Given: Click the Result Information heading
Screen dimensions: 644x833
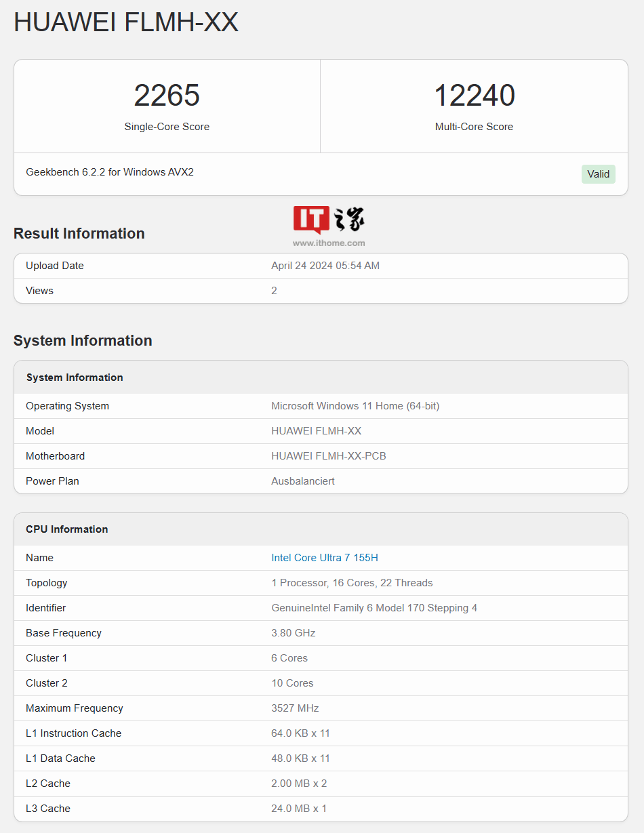Looking at the screenshot, I should click(x=79, y=233).
